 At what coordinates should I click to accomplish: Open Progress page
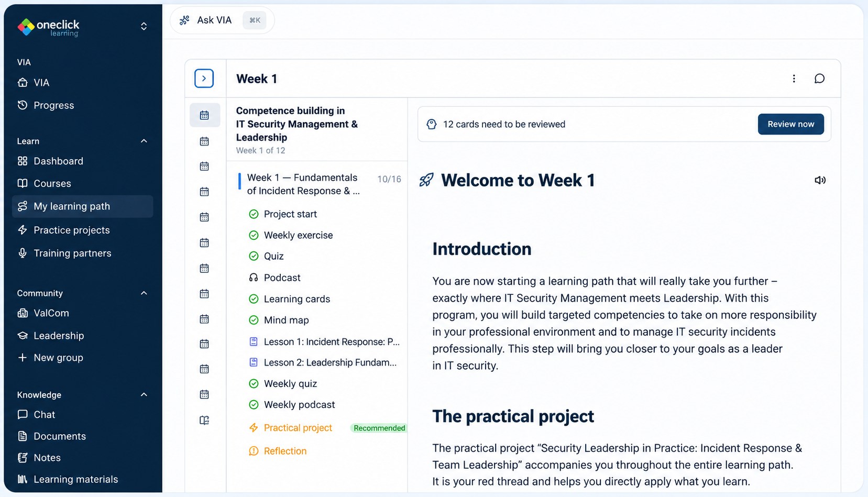82,105
